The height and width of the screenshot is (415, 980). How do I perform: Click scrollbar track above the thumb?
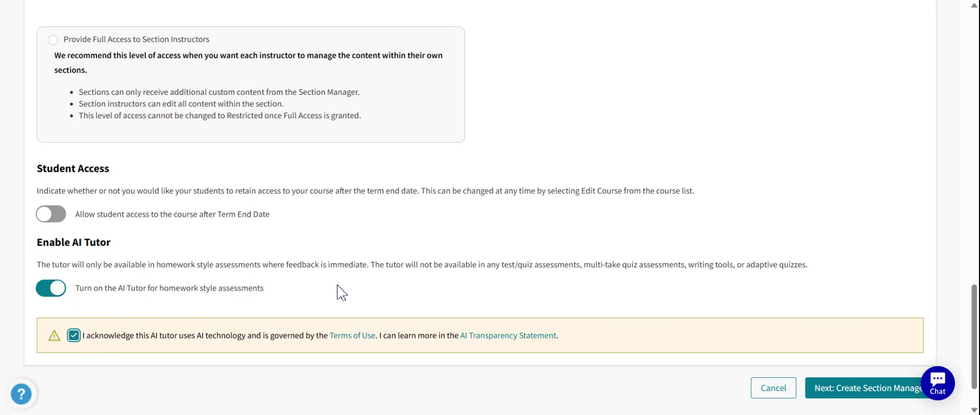[974, 153]
